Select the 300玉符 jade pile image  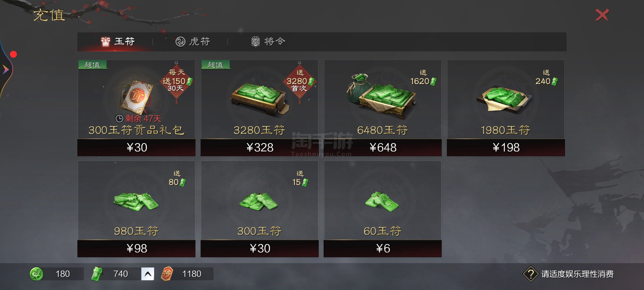point(259,202)
